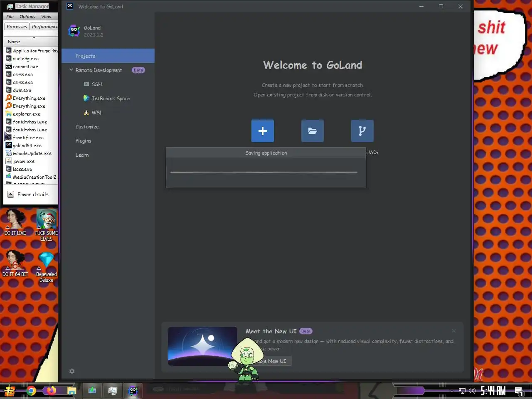Image resolution: width=532 pixels, height=399 pixels.
Task: Select javaw.exe process
Action: 32,161
